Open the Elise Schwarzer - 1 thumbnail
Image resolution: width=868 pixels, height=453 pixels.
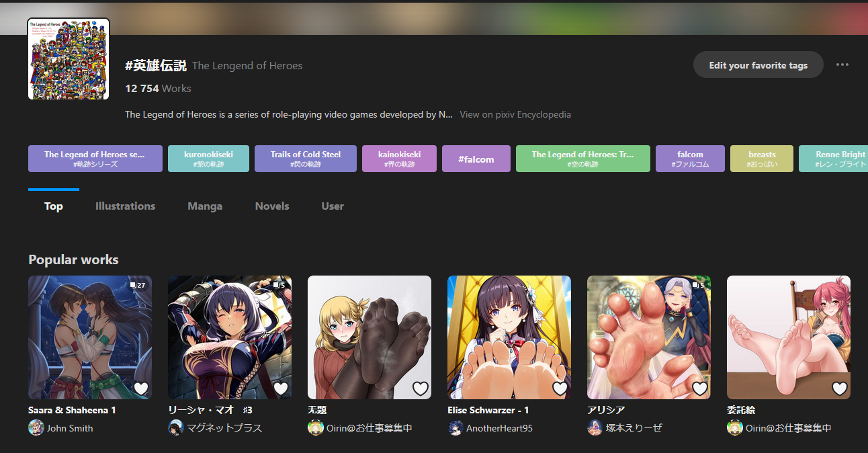[509, 337]
